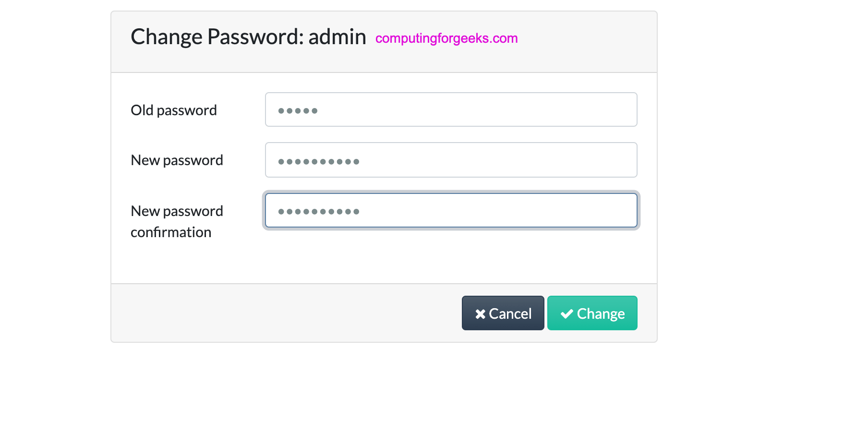Click the word "admin" in the title
This screenshot has width=868, height=433.
click(337, 37)
